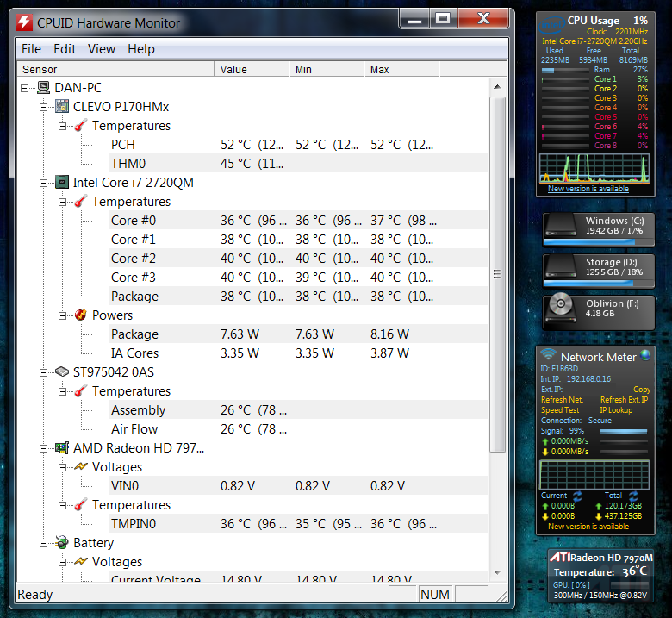Click the DAN-PC computer icon
Screen dimensions: 672x618
pyautogui.click(x=43, y=88)
